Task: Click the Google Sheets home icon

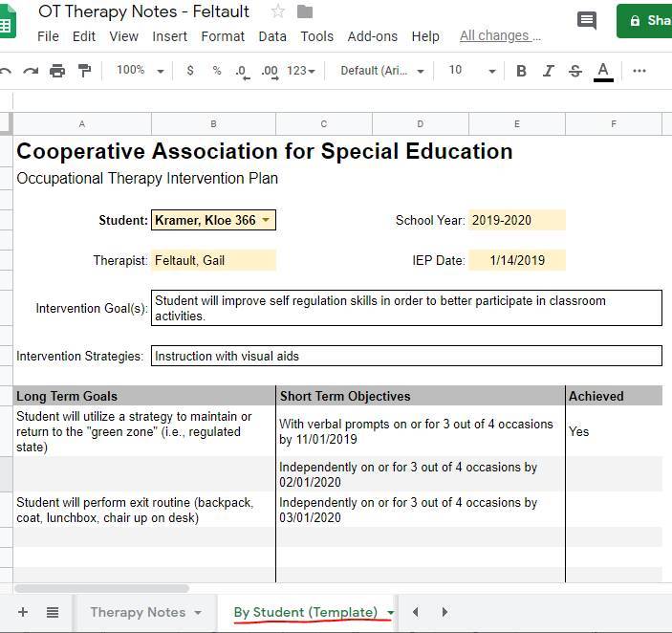Action: tap(7, 22)
